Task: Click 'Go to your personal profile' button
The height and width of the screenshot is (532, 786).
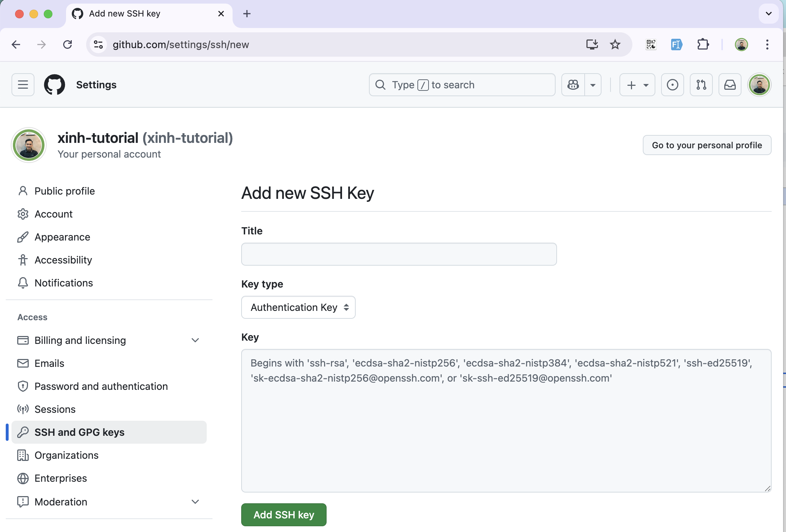Action: [x=707, y=145]
